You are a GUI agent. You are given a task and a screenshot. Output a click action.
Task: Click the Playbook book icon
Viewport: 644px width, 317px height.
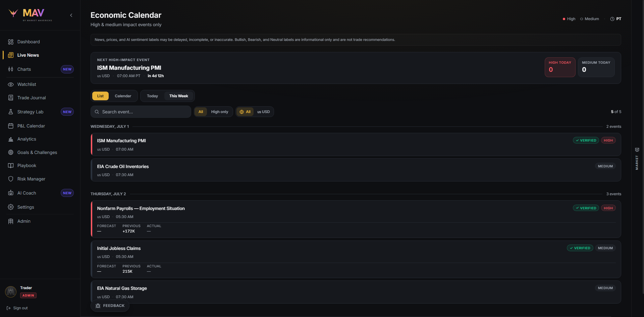(x=11, y=166)
